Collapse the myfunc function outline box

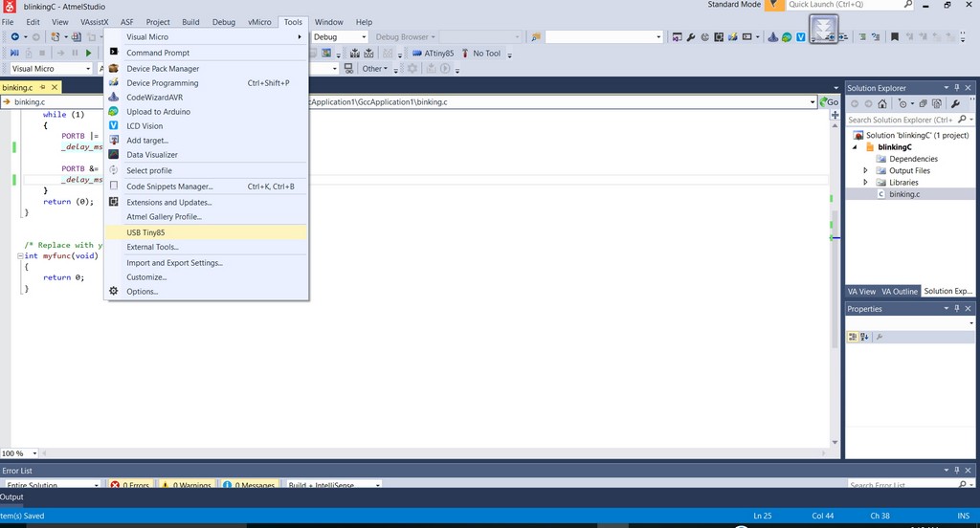(20, 256)
